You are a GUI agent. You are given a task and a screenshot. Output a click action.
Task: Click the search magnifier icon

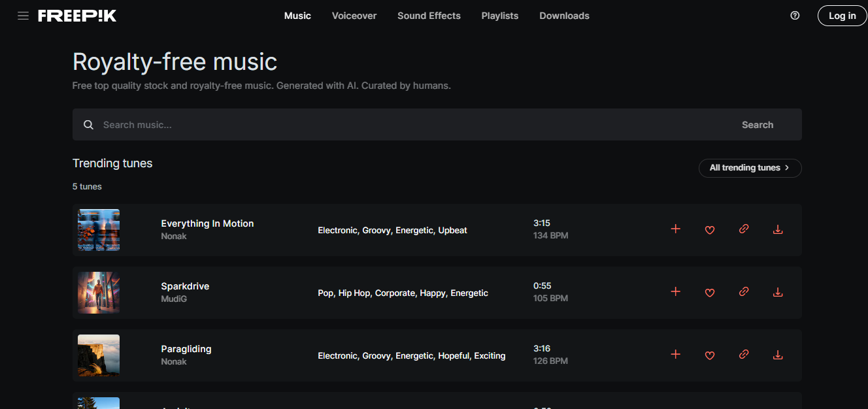88,125
